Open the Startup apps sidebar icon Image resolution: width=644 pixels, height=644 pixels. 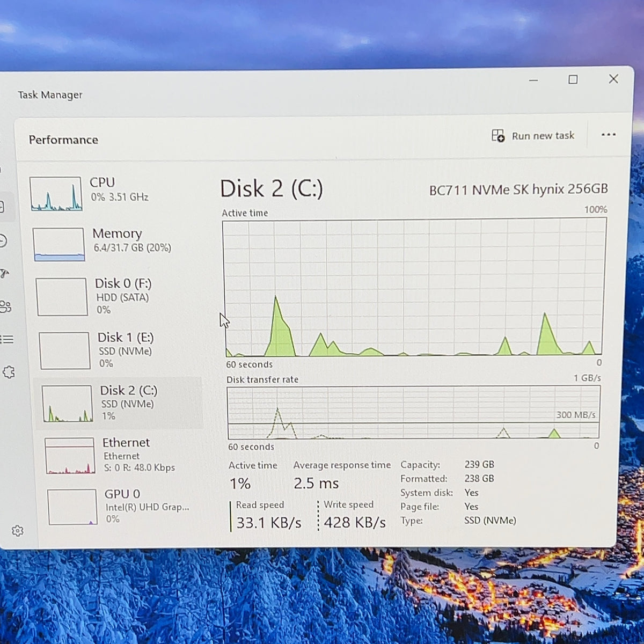4,274
